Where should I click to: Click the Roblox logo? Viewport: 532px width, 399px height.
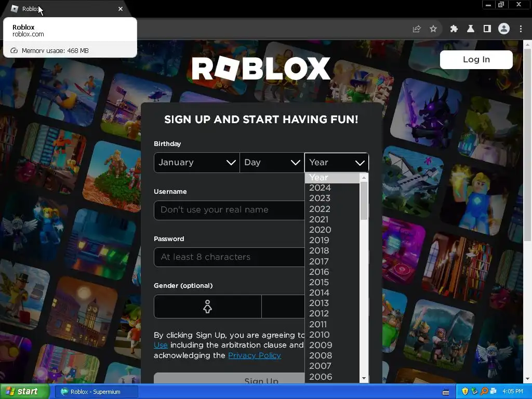click(x=261, y=68)
